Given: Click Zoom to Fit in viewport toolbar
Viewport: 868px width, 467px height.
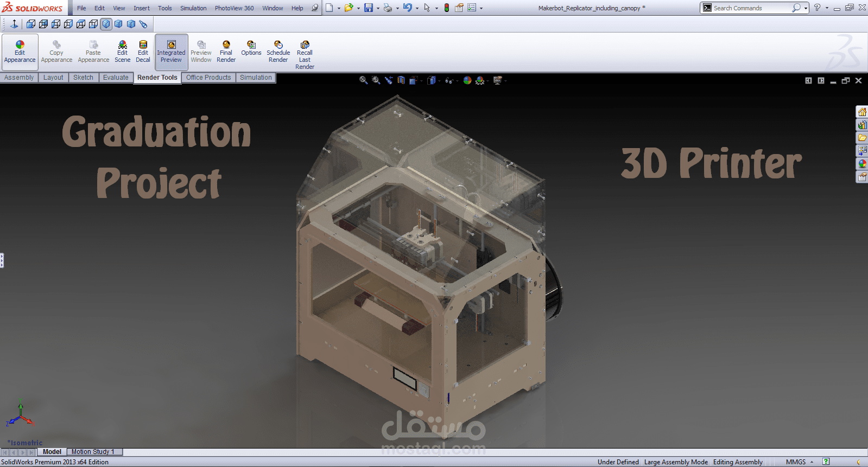Looking at the screenshot, I should click(363, 80).
